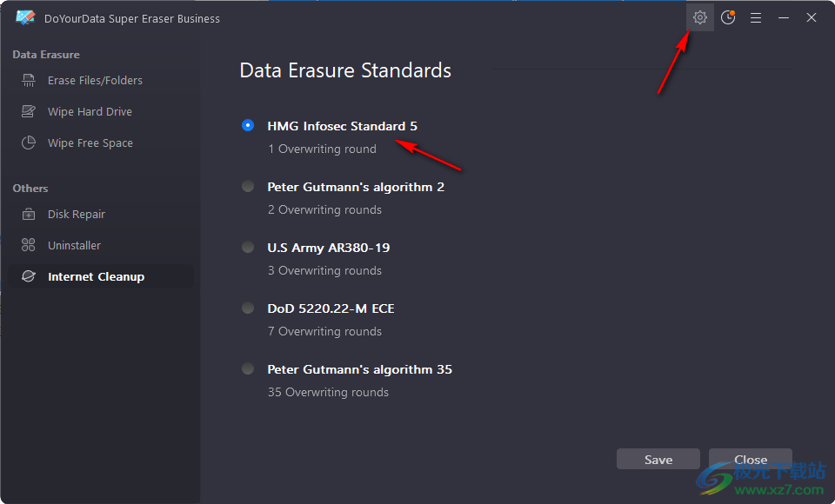
Task: Click the Save button
Action: point(658,460)
